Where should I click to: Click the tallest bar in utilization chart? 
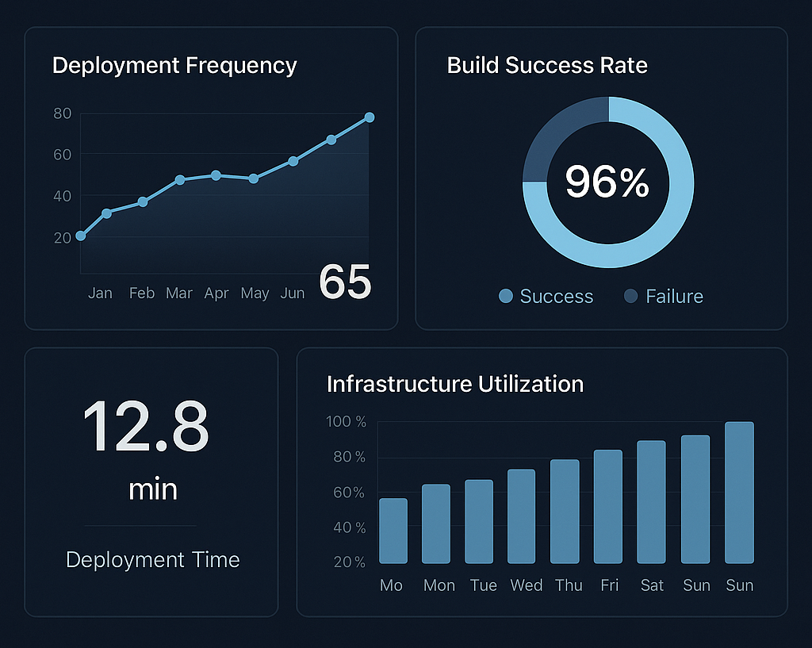(739, 492)
